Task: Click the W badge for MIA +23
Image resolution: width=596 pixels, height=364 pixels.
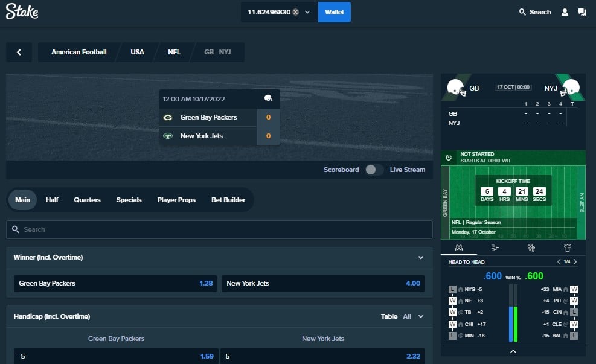Action: (574, 289)
